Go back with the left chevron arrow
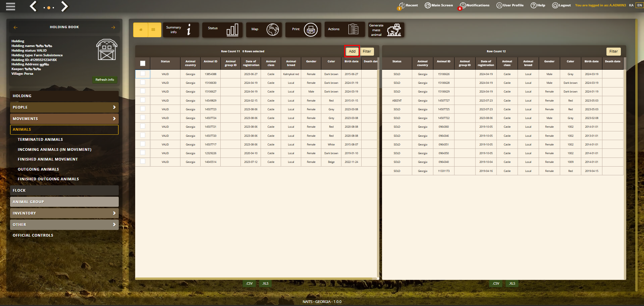The height and width of the screenshot is (306, 644). pyautogui.click(x=33, y=6)
